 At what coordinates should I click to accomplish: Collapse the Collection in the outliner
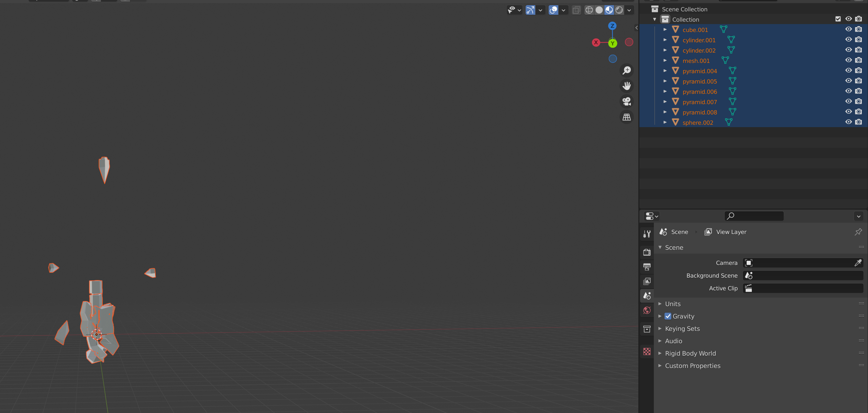pyautogui.click(x=655, y=19)
